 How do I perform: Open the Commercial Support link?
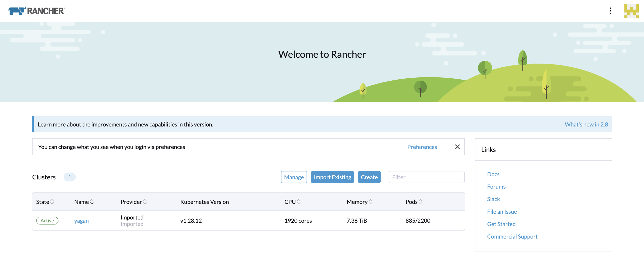pyautogui.click(x=512, y=236)
